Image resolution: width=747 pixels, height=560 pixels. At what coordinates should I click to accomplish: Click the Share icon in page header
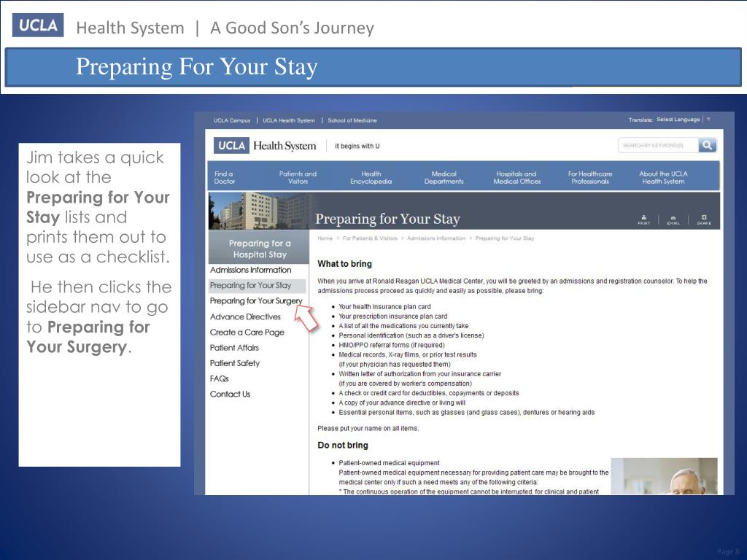coord(704,220)
